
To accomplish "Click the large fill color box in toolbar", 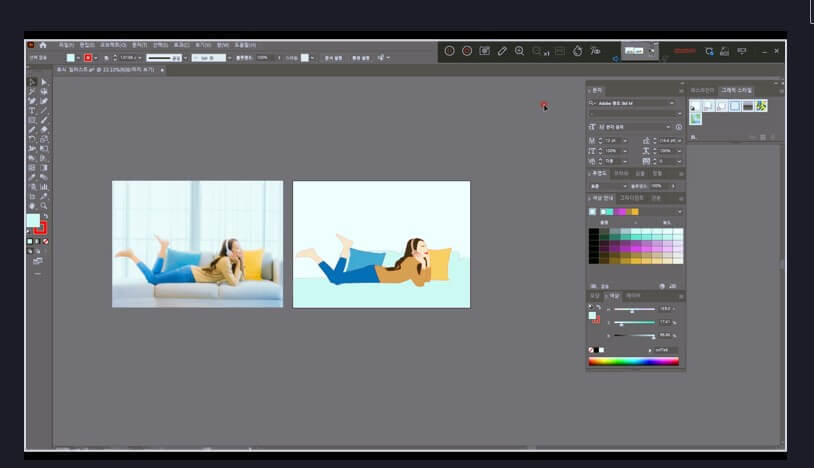I will click(33, 221).
